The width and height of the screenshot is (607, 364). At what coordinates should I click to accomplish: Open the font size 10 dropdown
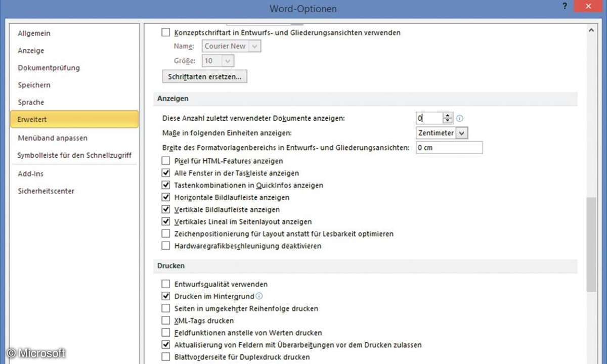[x=228, y=61]
